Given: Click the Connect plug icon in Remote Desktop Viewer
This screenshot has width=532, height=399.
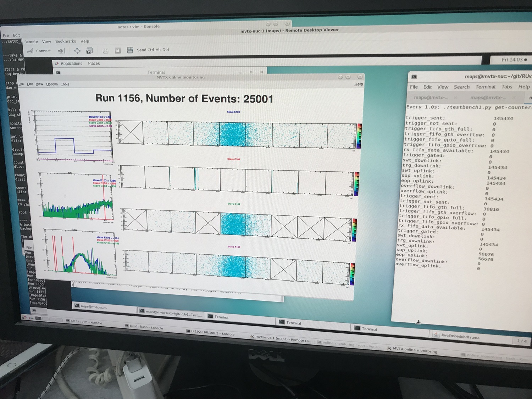Looking at the screenshot, I should pos(30,51).
